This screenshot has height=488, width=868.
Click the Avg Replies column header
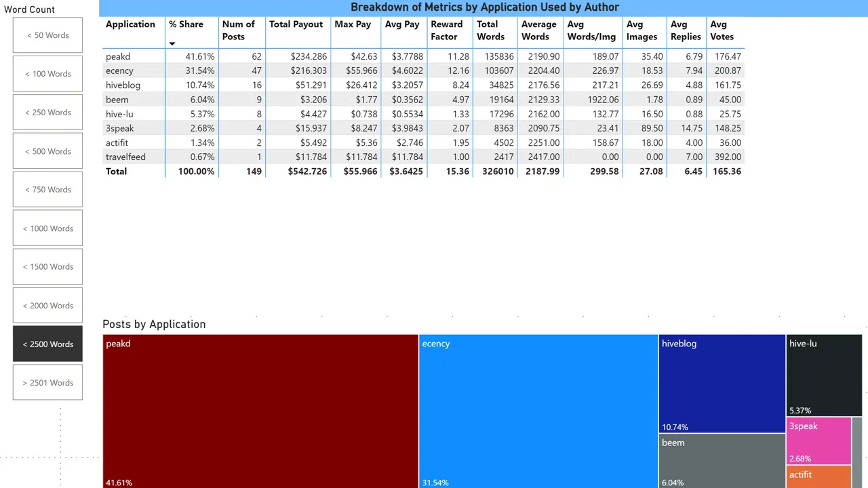pos(686,30)
